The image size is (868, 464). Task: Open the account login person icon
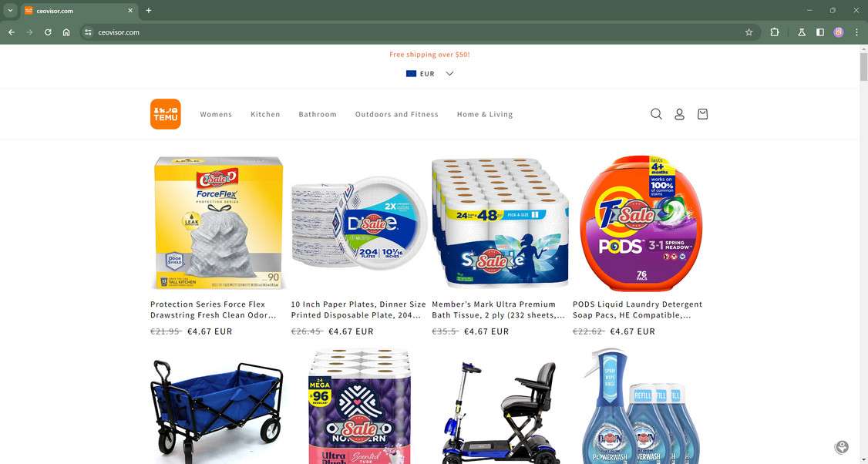coord(679,114)
